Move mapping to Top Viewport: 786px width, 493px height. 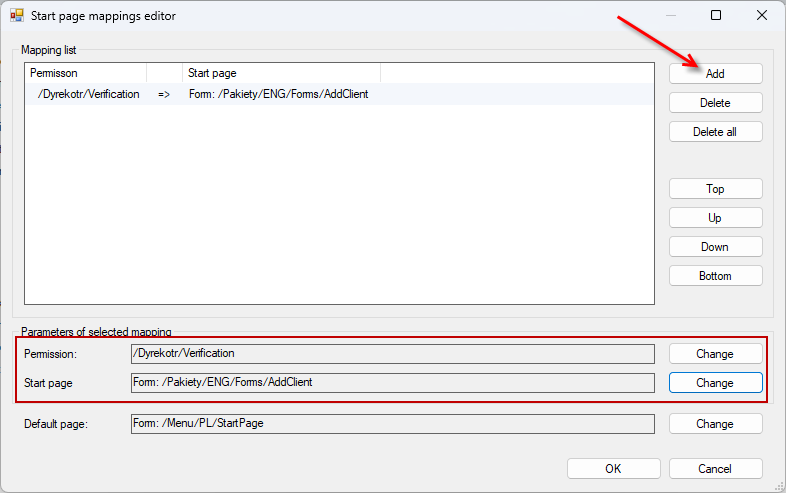point(715,189)
